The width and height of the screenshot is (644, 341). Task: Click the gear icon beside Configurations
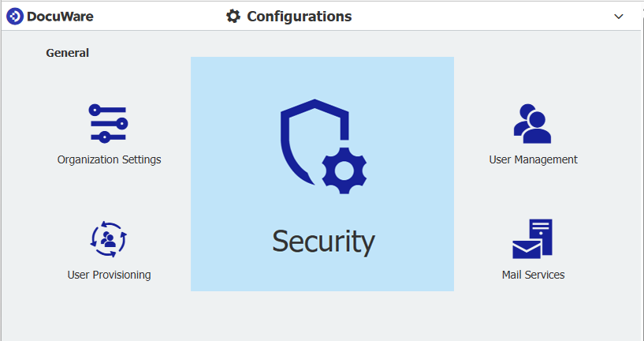coord(233,17)
